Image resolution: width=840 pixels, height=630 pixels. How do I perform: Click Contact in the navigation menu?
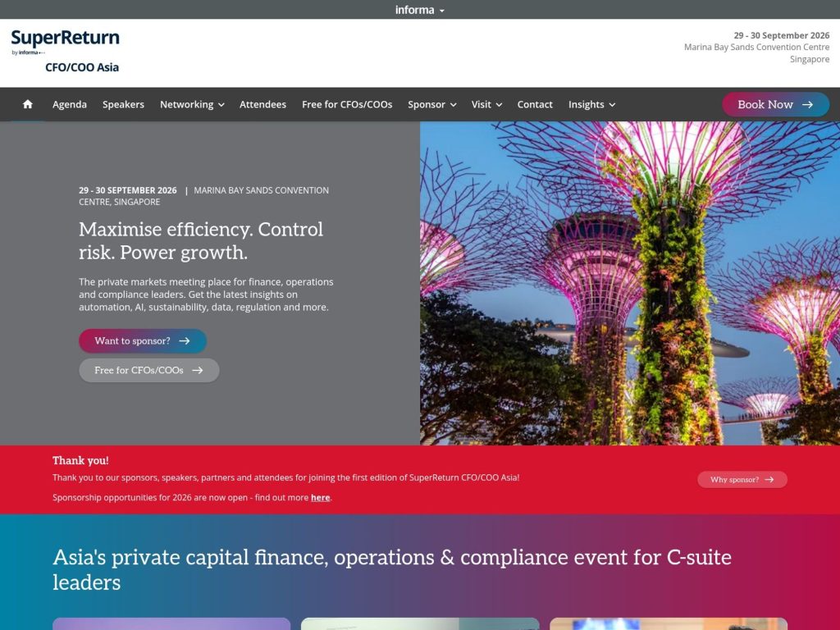pyautogui.click(x=535, y=104)
